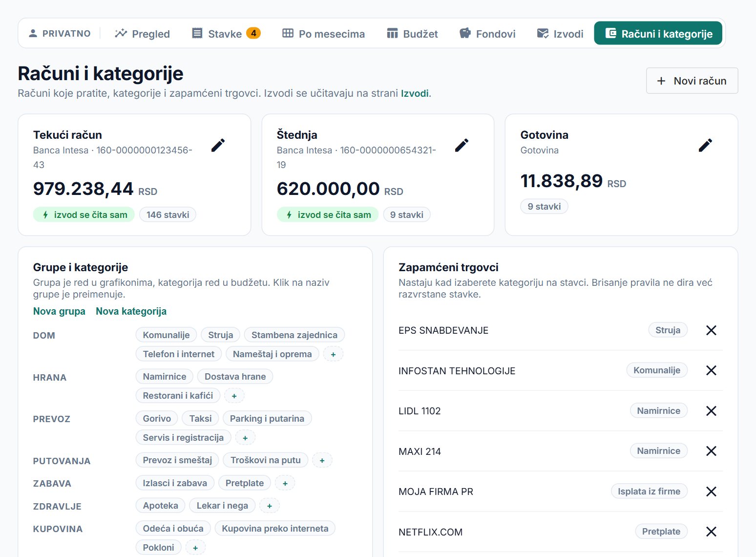Viewport: 756px width, 557px height.
Task: Delete the MOJA FIRMA PR merchant rule
Action: click(711, 492)
